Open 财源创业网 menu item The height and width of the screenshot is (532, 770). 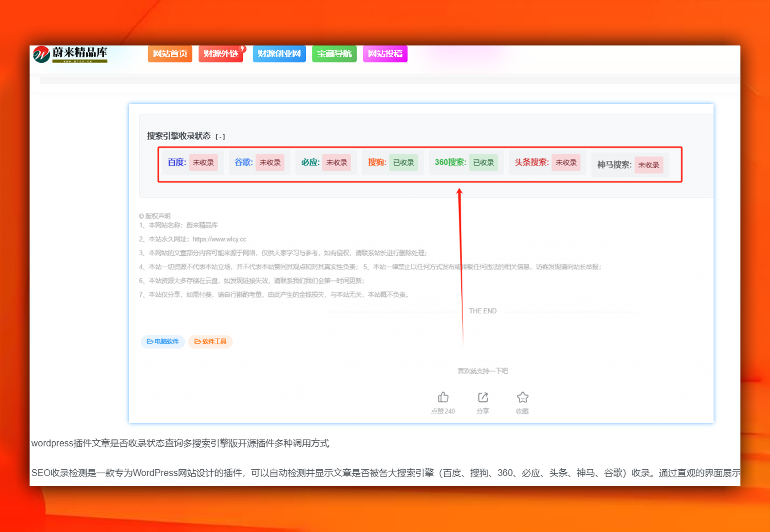(279, 54)
